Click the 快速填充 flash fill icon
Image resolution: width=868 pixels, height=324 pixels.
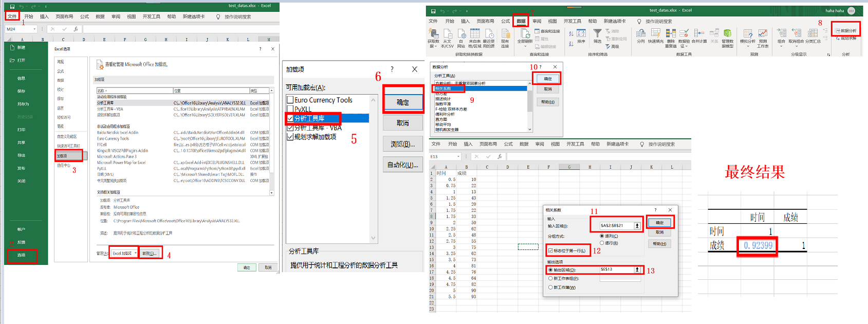pos(655,34)
